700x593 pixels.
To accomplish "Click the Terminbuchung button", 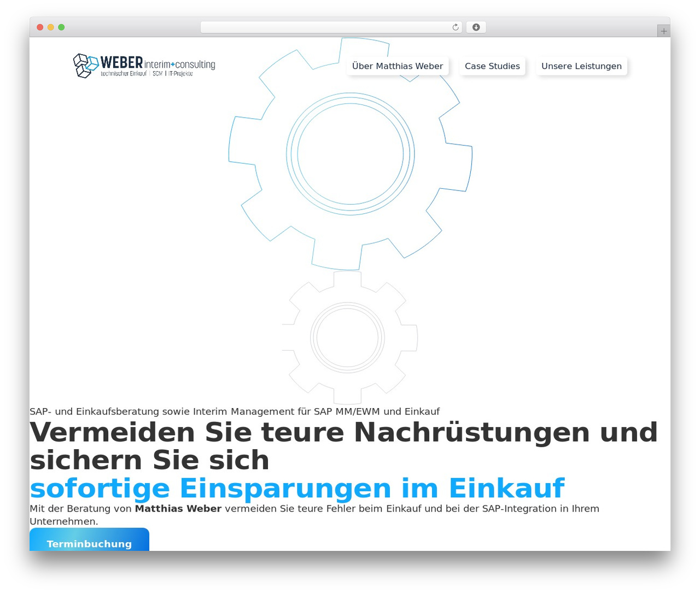I will 89,540.
